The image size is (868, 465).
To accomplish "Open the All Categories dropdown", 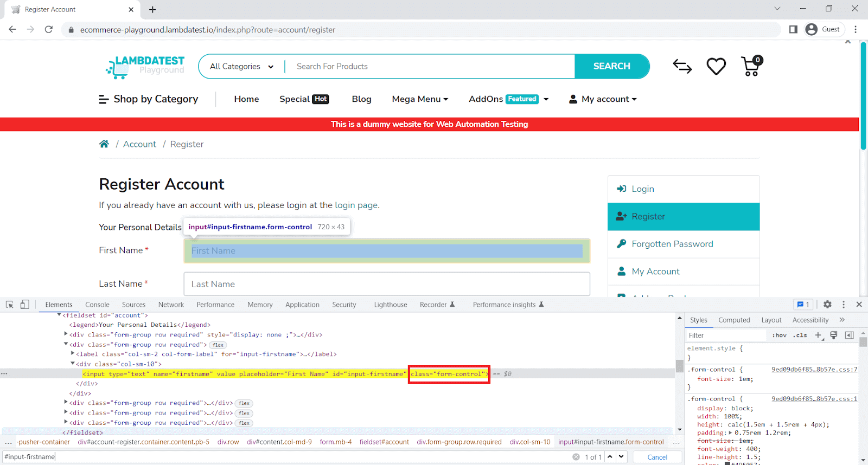I will [x=241, y=66].
